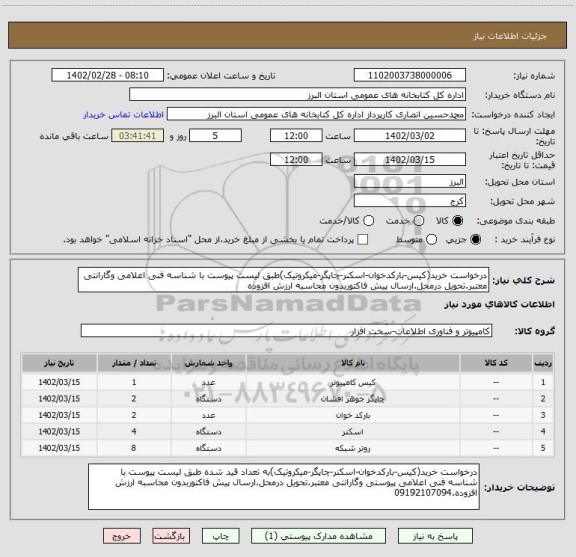576x557 pixels.
Task: Click the بارکد خوان item cell
Action: tap(353, 416)
